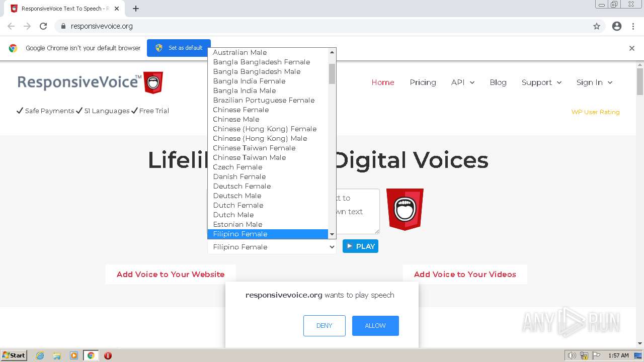
Task: Click the browser back arrow
Action: coord(11,26)
